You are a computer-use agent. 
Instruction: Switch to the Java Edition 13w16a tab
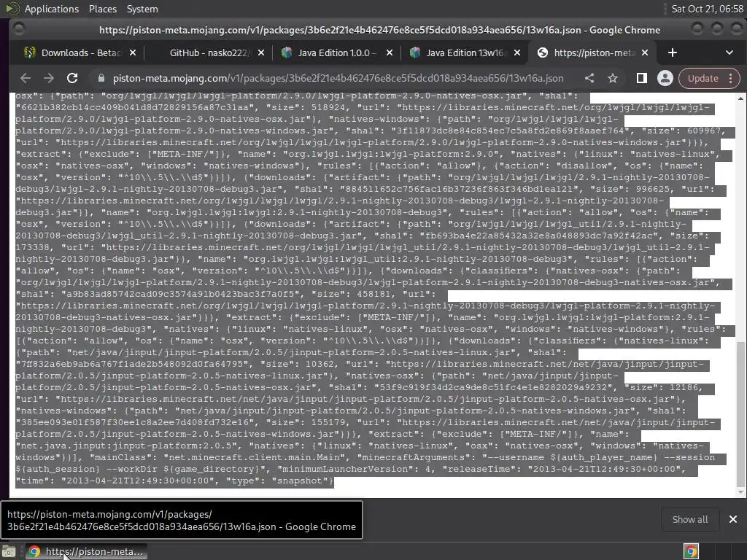click(466, 52)
